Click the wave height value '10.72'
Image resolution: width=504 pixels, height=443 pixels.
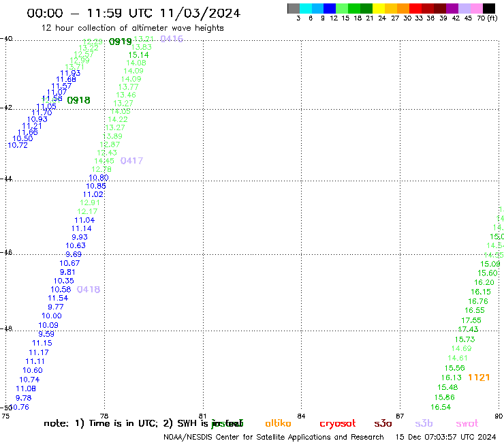18,145
